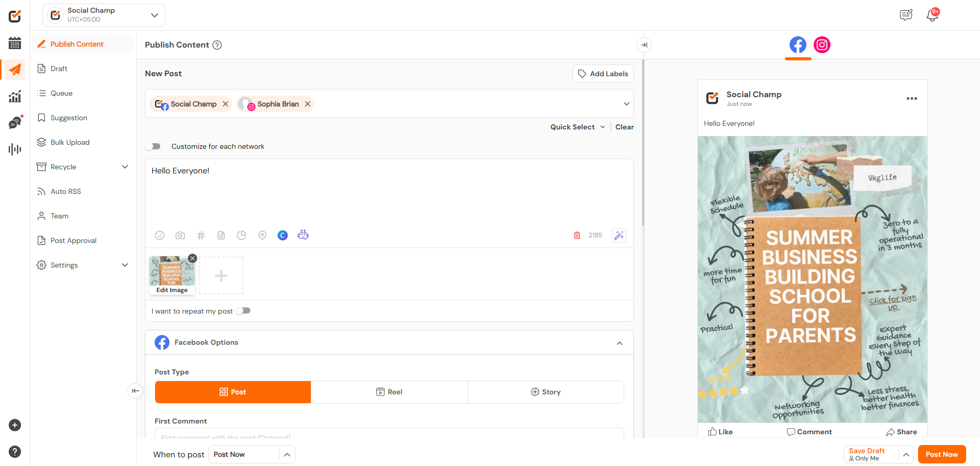The image size is (980, 466).
Task: Expand the selected accounts dropdown chevron
Action: (x=626, y=104)
